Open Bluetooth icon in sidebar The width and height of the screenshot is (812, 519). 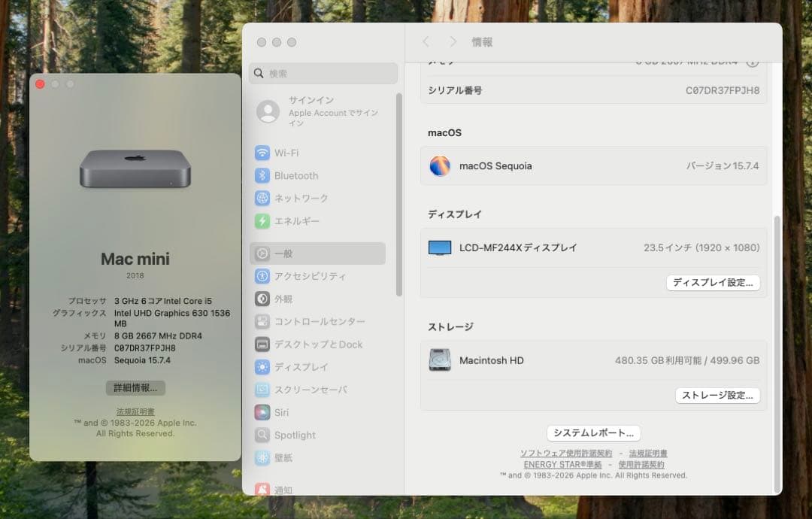pos(262,175)
